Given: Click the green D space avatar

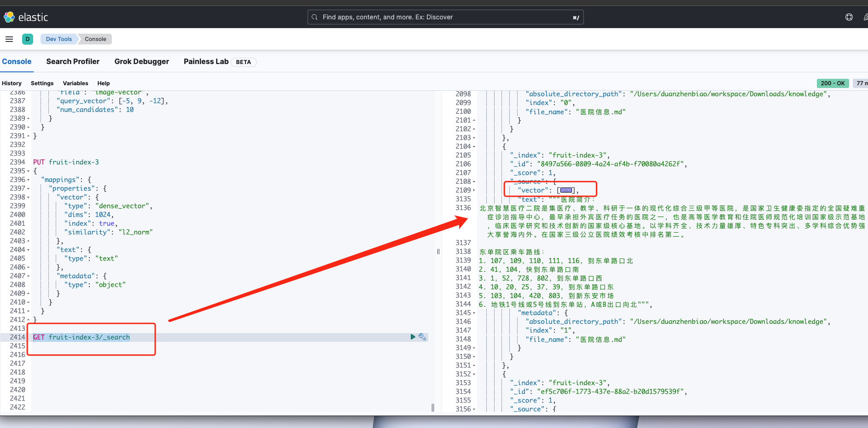Looking at the screenshot, I should [x=28, y=39].
